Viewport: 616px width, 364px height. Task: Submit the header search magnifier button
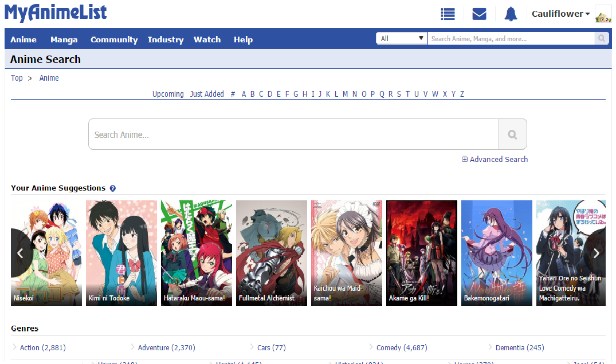pyautogui.click(x=602, y=38)
